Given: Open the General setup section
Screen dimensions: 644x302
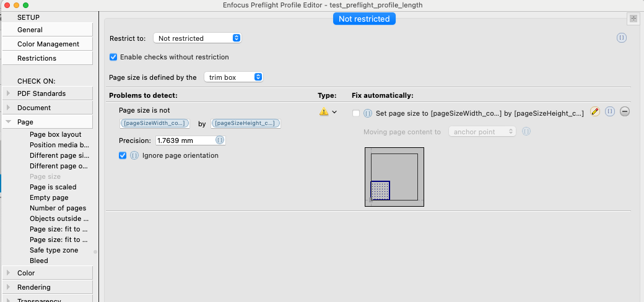Looking at the screenshot, I should coord(48,30).
